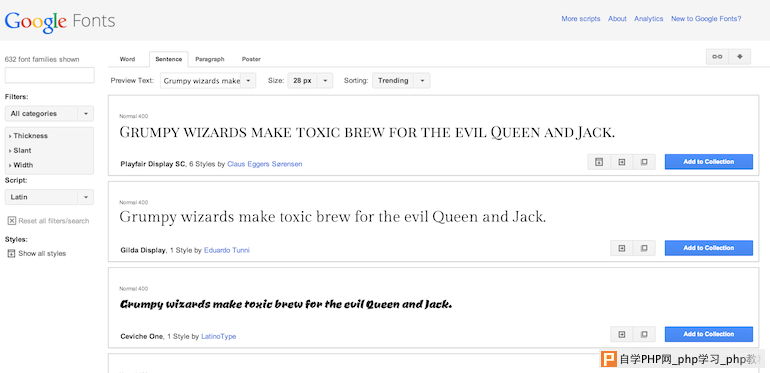Screen dimensions: 770x373
Task: Add Playfair Display SC to Collection
Action: tap(709, 162)
